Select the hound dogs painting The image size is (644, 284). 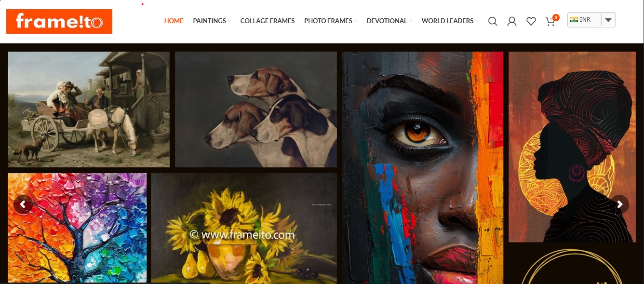tap(256, 109)
